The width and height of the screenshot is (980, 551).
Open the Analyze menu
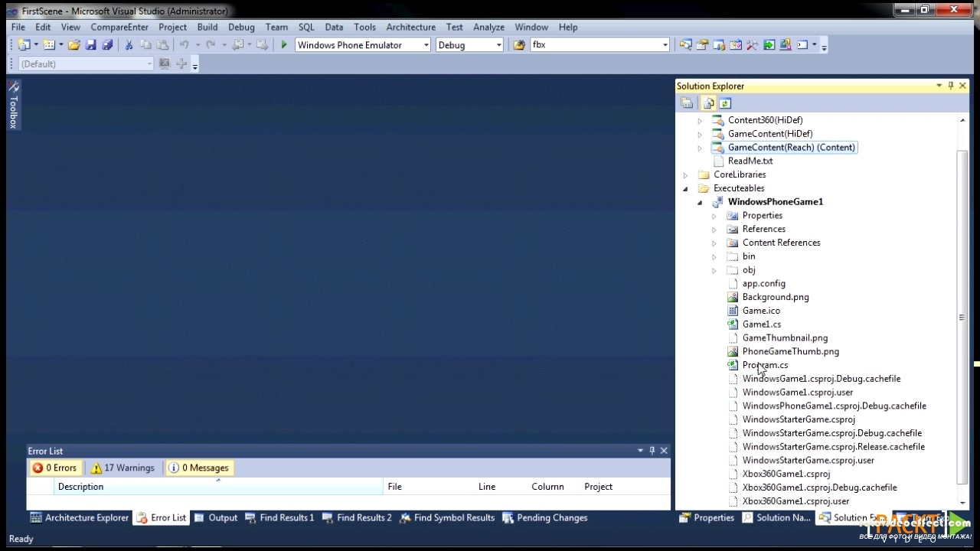pos(488,27)
